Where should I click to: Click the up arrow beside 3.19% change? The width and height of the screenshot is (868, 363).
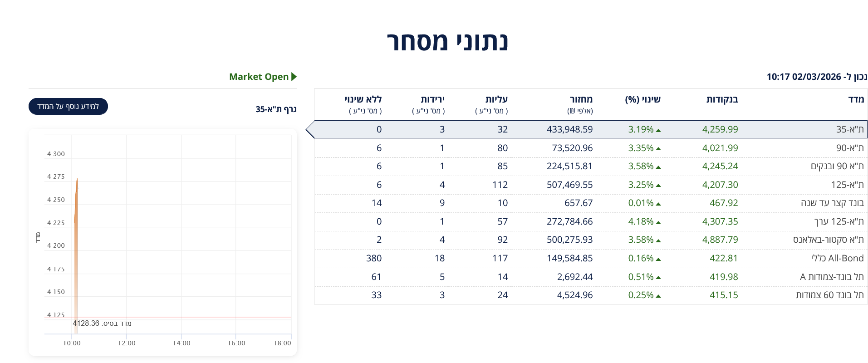click(658, 130)
